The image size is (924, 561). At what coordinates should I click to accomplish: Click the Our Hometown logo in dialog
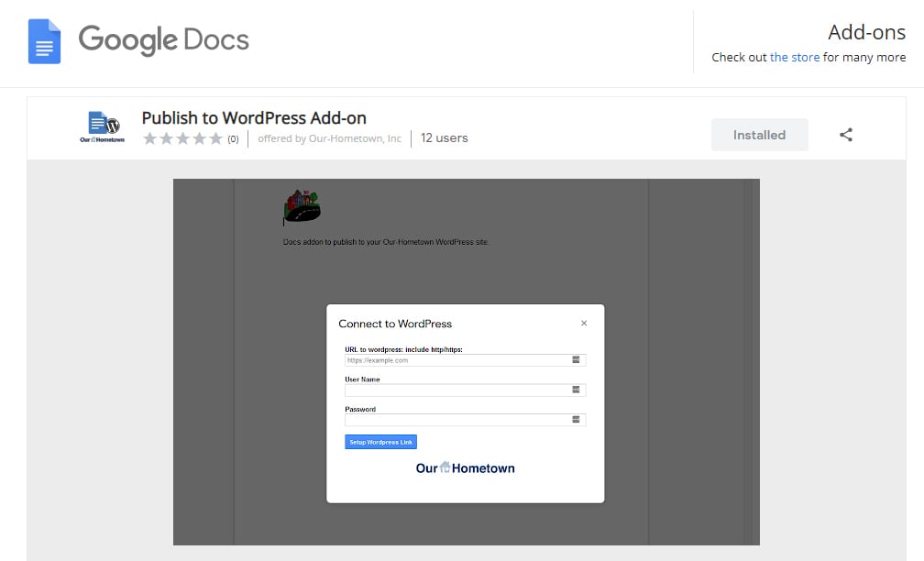point(465,467)
